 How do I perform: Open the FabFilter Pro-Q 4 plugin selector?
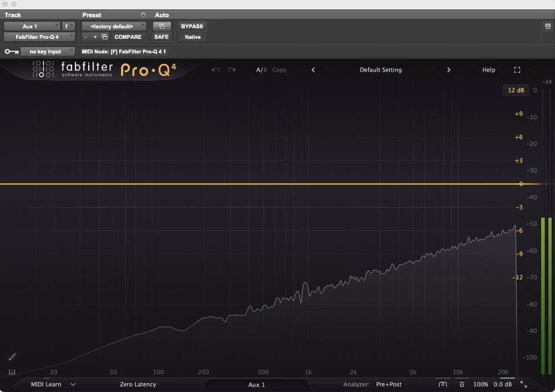39,37
